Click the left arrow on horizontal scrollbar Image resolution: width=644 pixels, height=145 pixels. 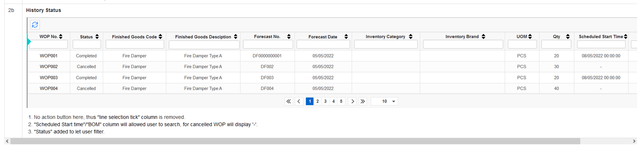point(7,141)
